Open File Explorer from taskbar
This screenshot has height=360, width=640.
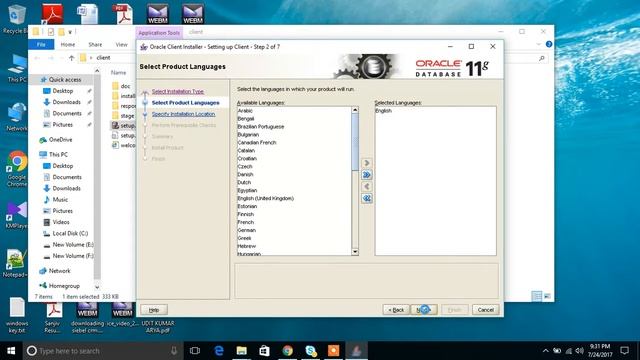tap(242, 351)
